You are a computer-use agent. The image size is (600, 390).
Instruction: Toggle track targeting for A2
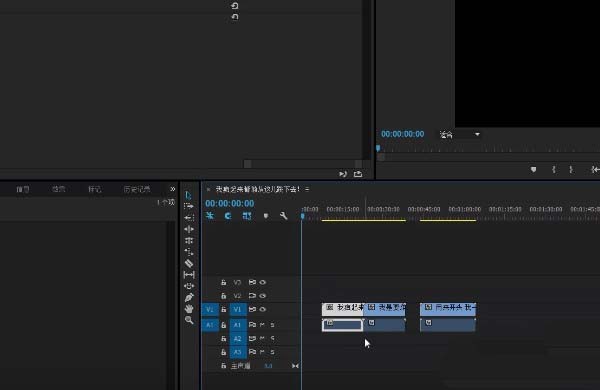tap(238, 339)
